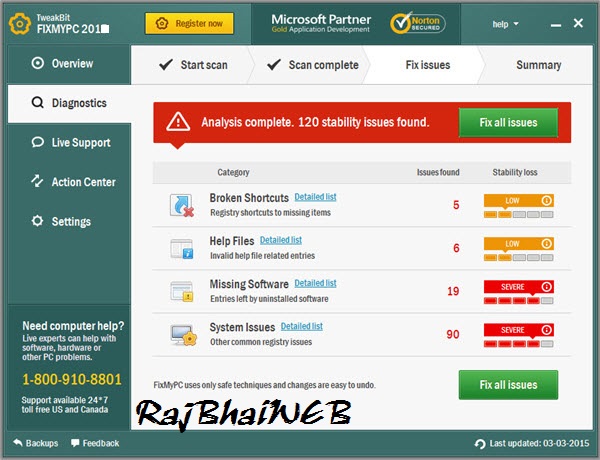Click the yellow Register now button
This screenshot has width=600, height=460.
[x=189, y=23]
